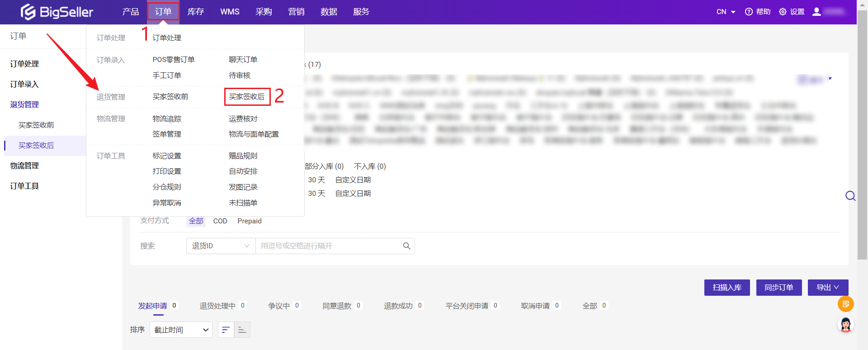This screenshot has height=350, width=868.
Task: Choose 发图记录 menu entry
Action: tap(243, 187)
